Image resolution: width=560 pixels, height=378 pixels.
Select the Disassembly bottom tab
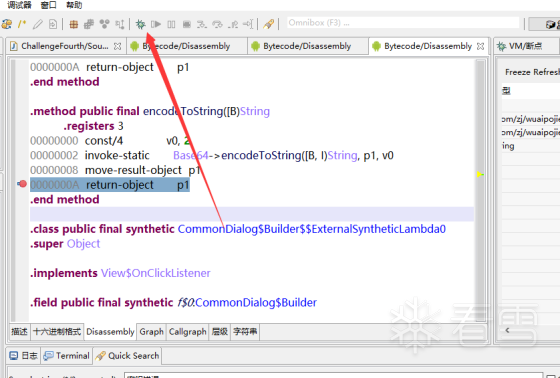[110, 332]
